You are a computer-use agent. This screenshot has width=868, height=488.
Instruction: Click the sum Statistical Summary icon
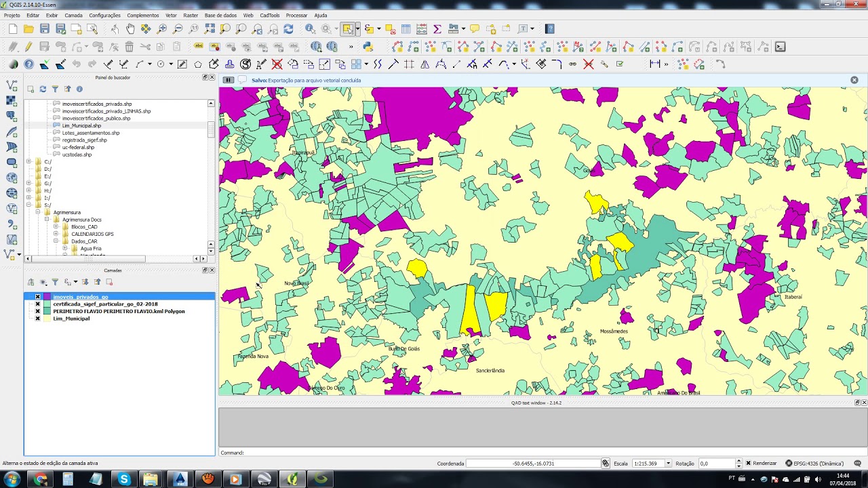(x=437, y=28)
